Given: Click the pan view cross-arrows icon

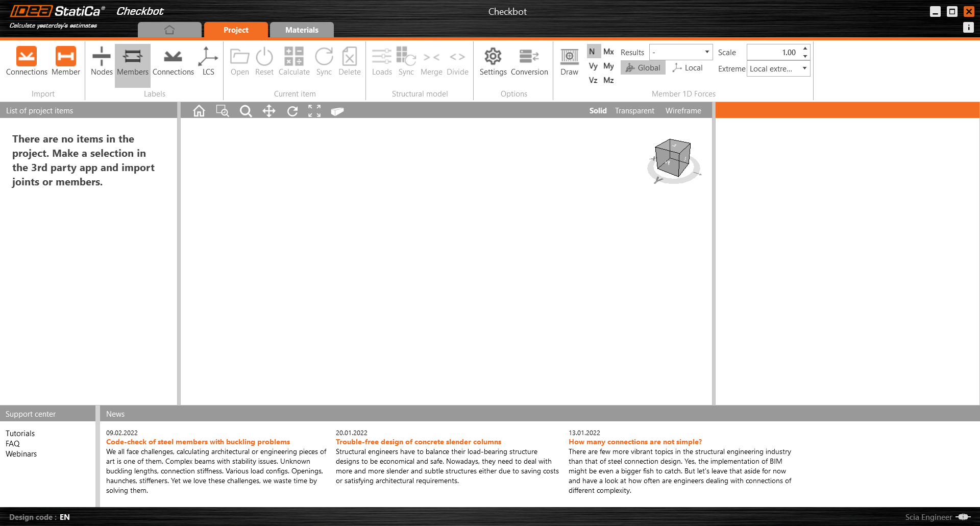Looking at the screenshot, I should pyautogui.click(x=269, y=111).
